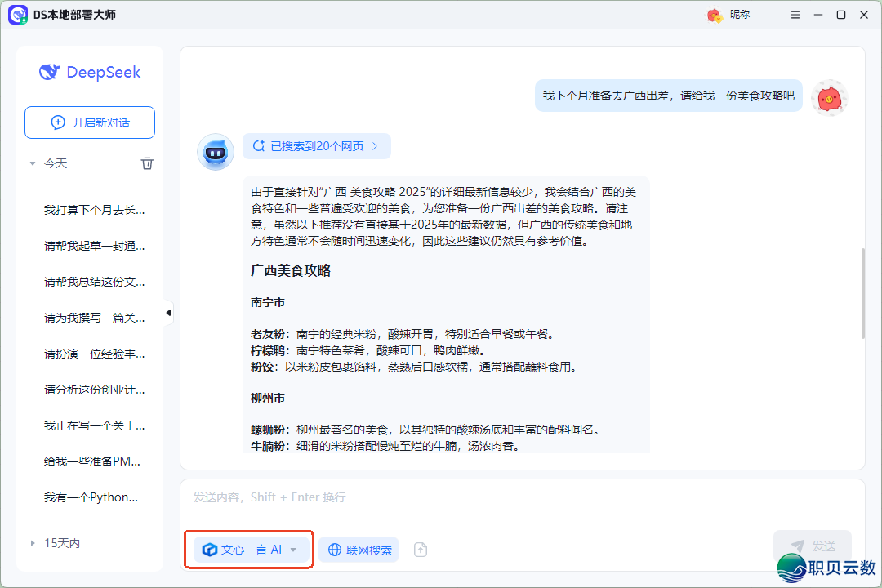Click the 柳州市 section heading
This screenshot has height=588, width=882.
tap(268, 398)
